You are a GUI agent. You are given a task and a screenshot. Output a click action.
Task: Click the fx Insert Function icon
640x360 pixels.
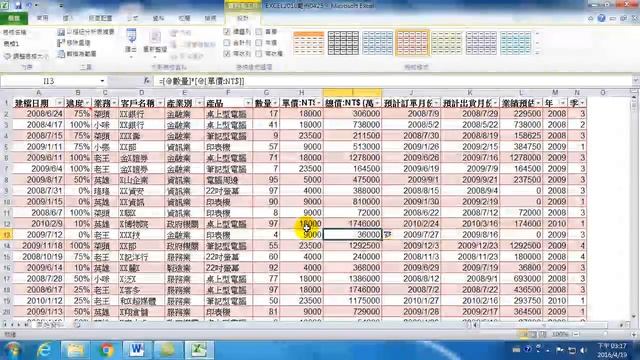pos(147,81)
